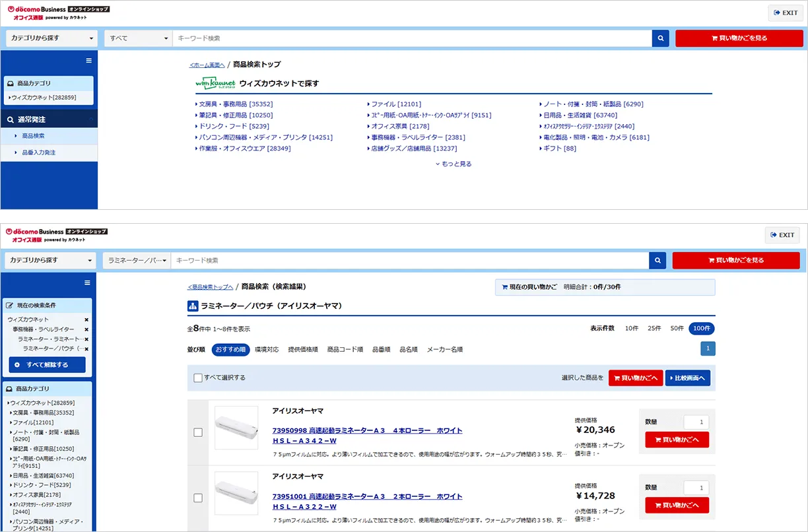Image resolution: width=808 pixels, height=532 pixels.
Task: Set display count to 25件
Action: 654,329
